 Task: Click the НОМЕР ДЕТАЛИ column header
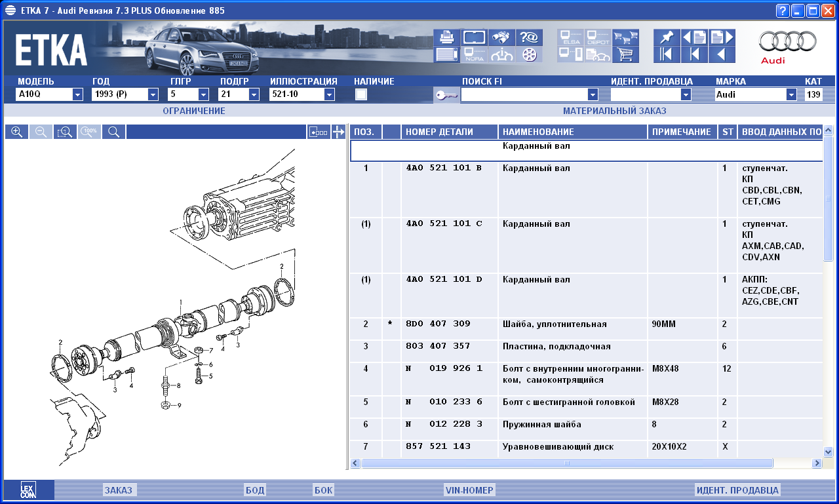(x=450, y=132)
